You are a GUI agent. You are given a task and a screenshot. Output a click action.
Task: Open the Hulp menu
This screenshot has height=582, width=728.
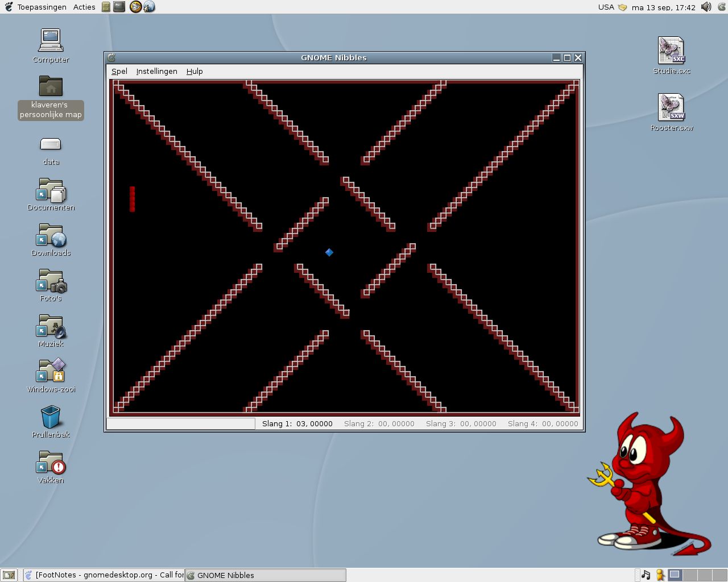click(x=195, y=71)
